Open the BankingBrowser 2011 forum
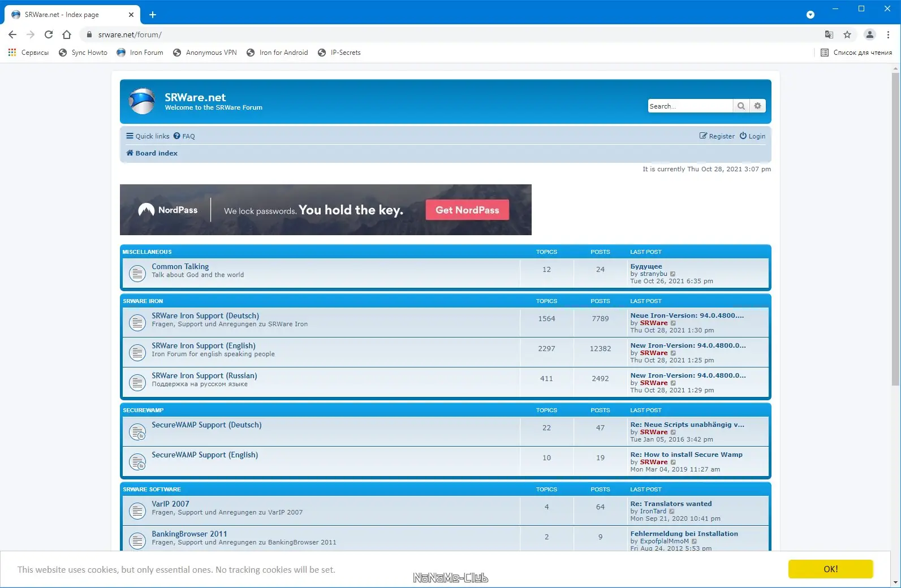Image resolution: width=901 pixels, height=588 pixels. pyautogui.click(x=189, y=534)
